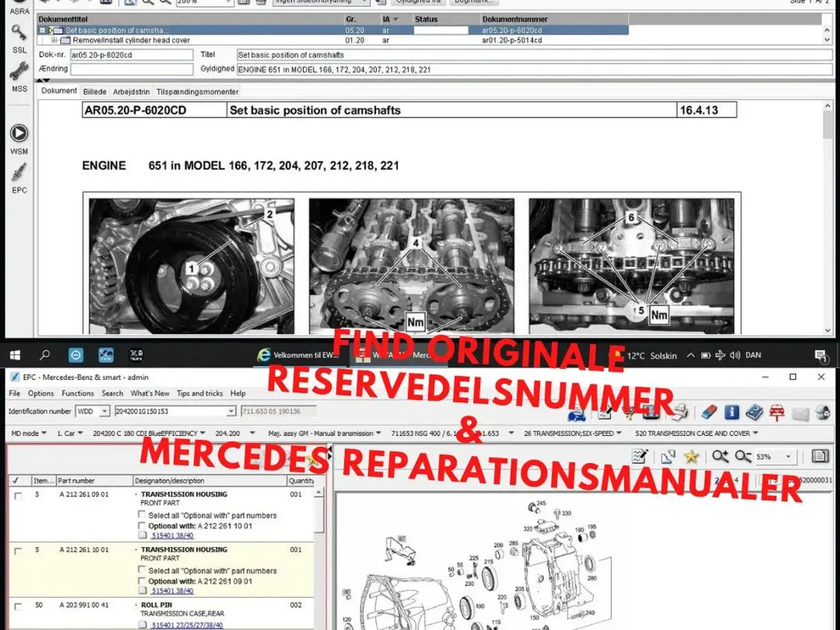The height and width of the screenshot is (630, 840).
Task: Zoom out on the parts diagram
Action: click(x=743, y=456)
